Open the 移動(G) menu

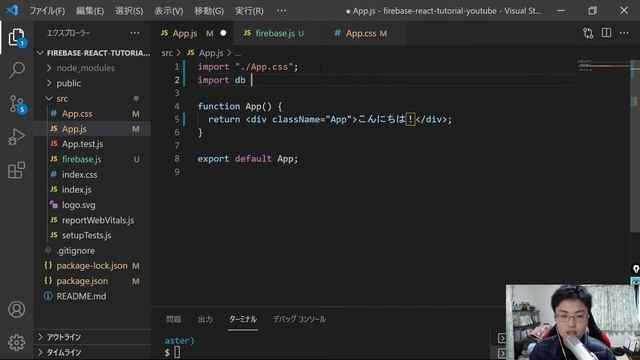pos(209,11)
